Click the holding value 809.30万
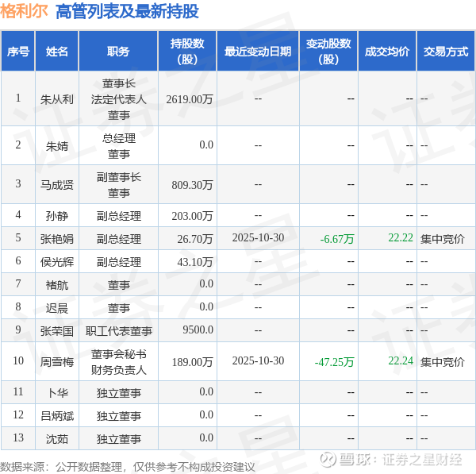The height and width of the screenshot is (474, 476). tap(192, 185)
